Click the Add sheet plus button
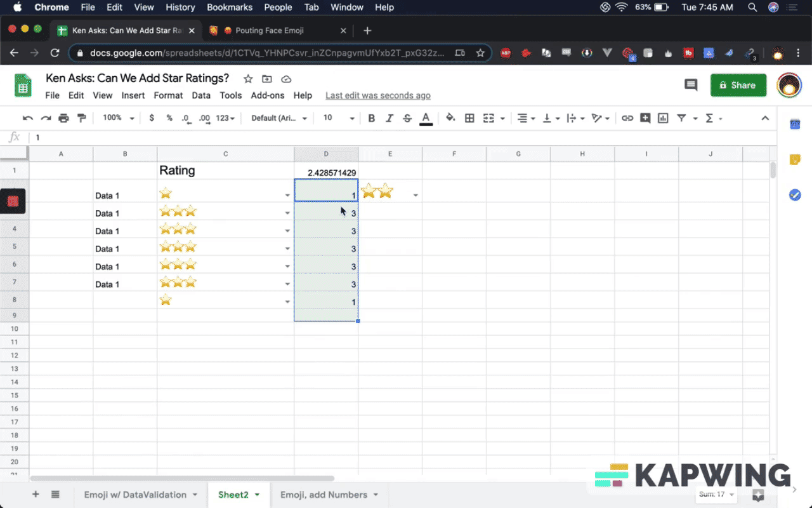This screenshot has height=508, width=812. 36,494
